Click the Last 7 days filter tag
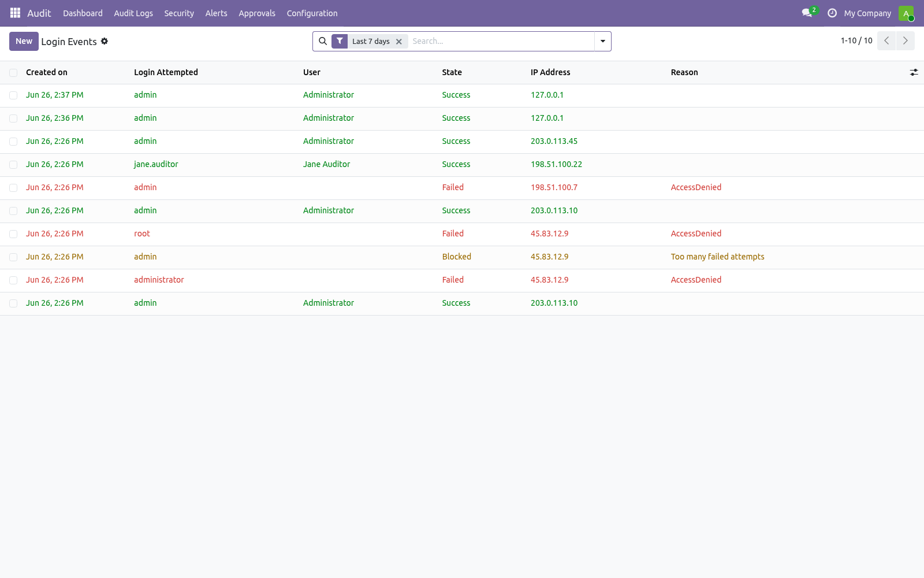 click(371, 41)
